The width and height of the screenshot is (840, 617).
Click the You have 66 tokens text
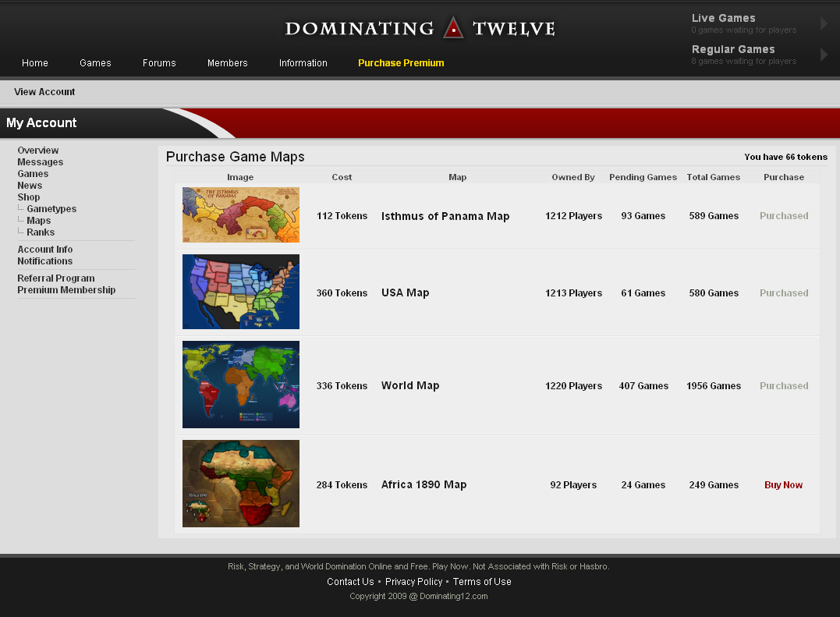point(785,157)
